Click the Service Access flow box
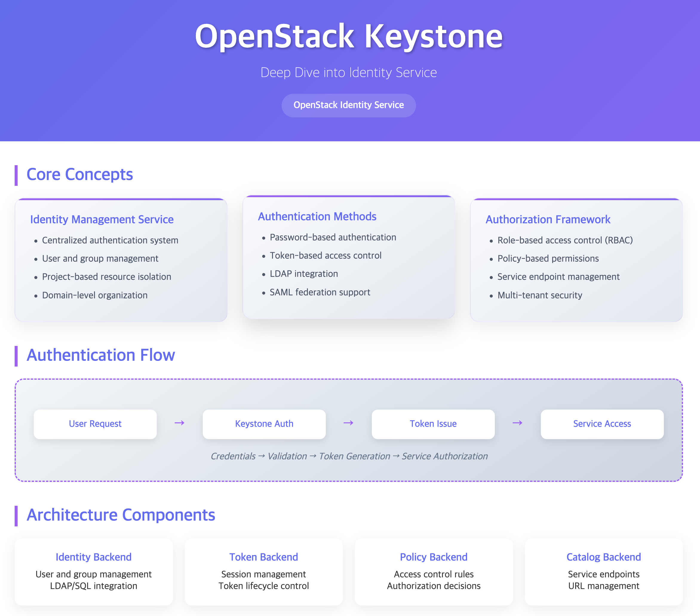Image resolution: width=700 pixels, height=616 pixels. (602, 424)
